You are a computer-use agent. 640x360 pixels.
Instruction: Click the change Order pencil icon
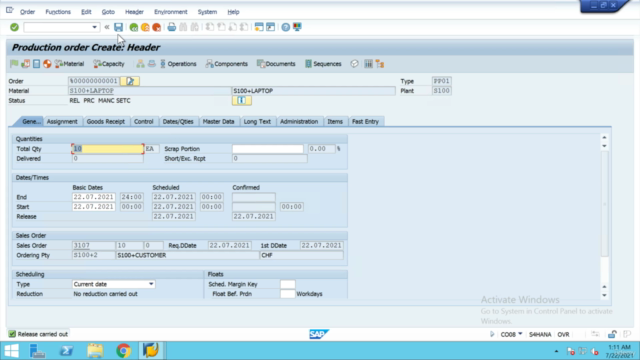[130, 81]
